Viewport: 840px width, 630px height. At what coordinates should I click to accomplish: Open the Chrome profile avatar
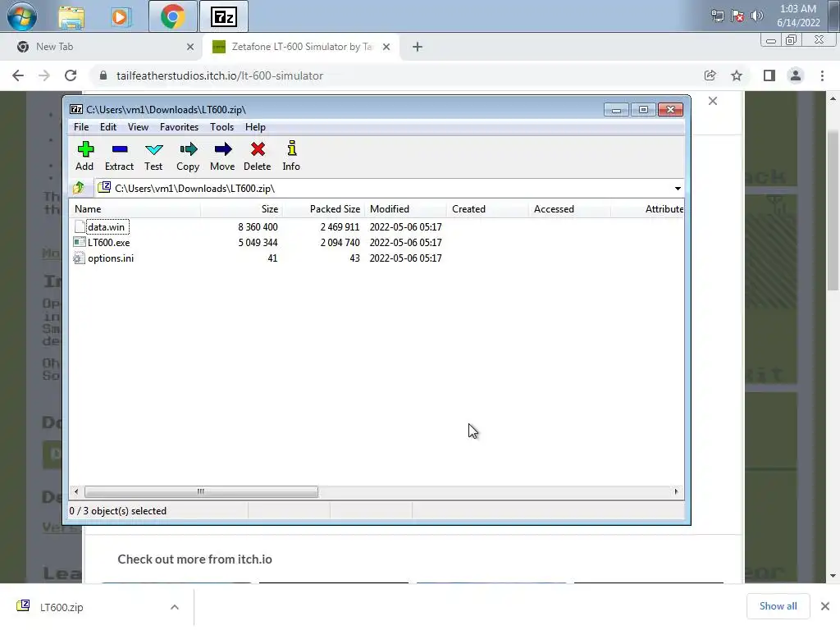pos(796,75)
